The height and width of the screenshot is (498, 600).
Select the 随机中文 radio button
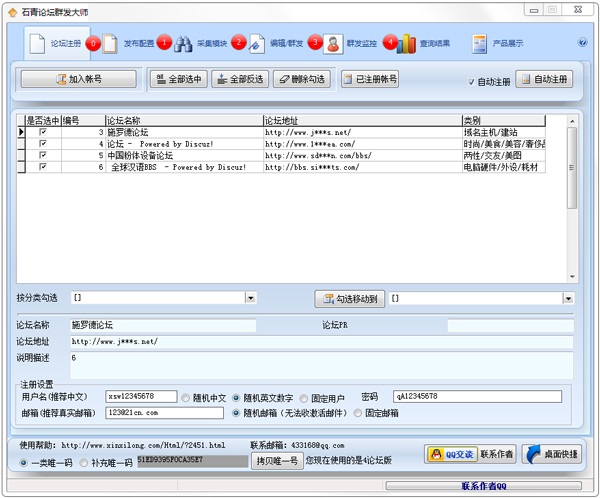186,398
